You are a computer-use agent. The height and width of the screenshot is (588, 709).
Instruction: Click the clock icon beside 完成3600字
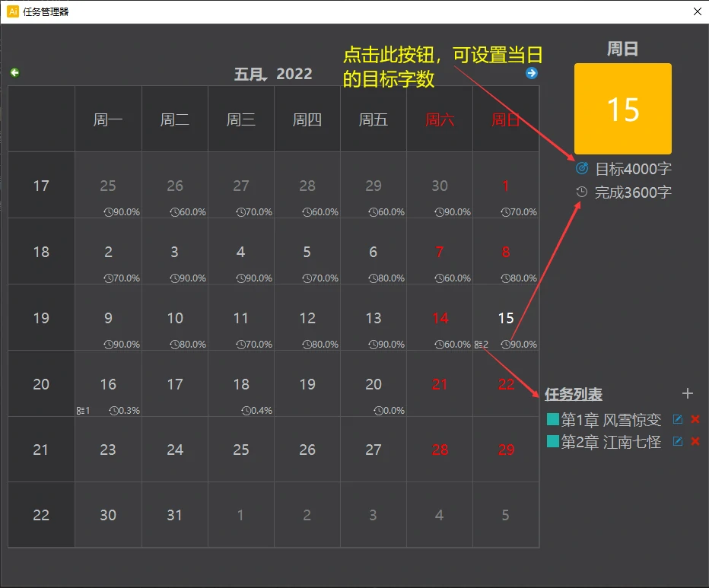tap(581, 192)
